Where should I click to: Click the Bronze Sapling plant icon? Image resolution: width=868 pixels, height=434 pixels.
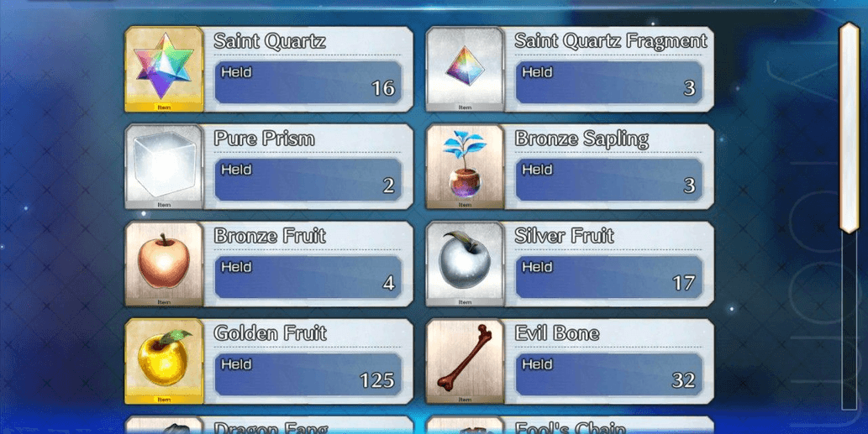tap(465, 166)
